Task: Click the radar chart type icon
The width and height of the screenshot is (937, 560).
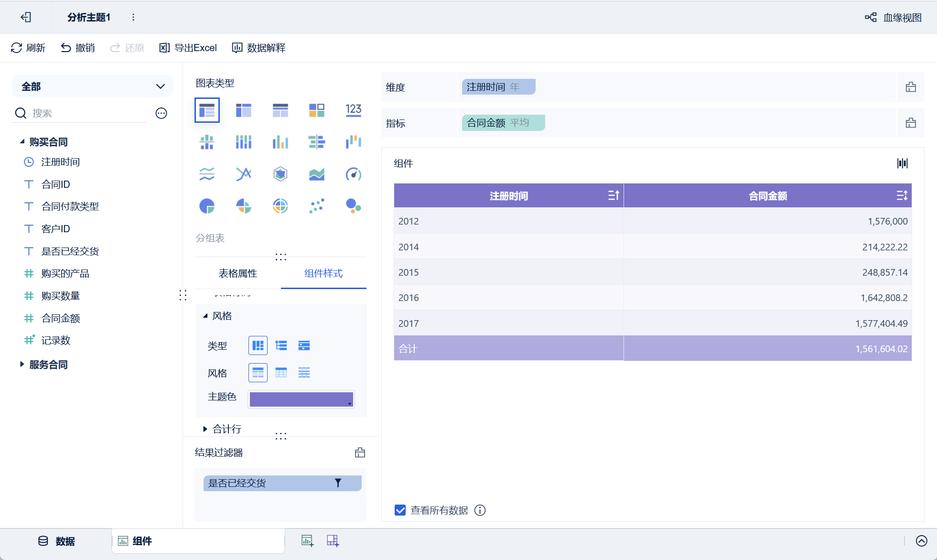Action: [x=280, y=174]
